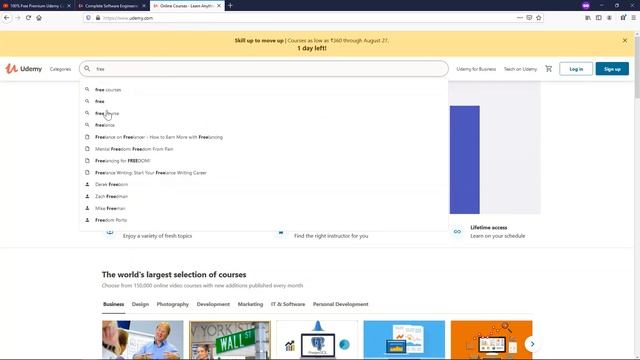640x360 pixels.
Task: Open the Wall Street course thumbnail
Action: 230,340
